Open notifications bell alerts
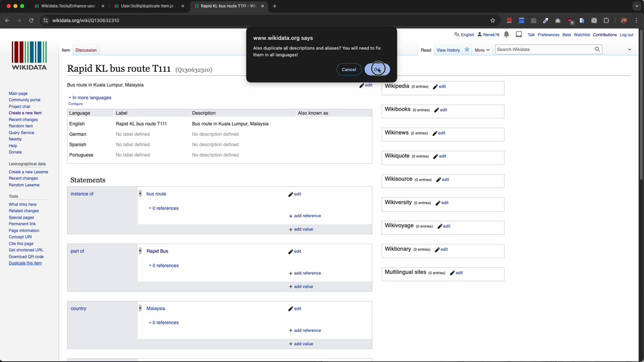 coord(507,35)
